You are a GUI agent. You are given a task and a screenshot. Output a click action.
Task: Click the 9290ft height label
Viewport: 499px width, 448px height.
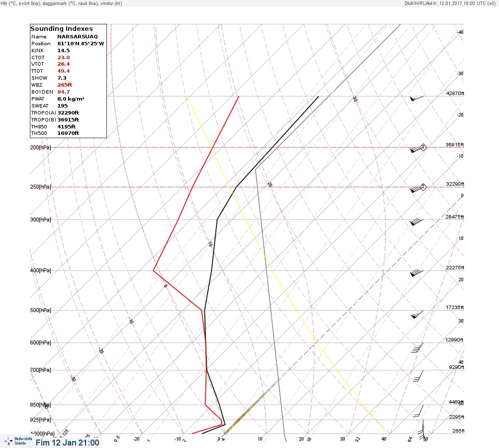pyautogui.click(x=456, y=367)
